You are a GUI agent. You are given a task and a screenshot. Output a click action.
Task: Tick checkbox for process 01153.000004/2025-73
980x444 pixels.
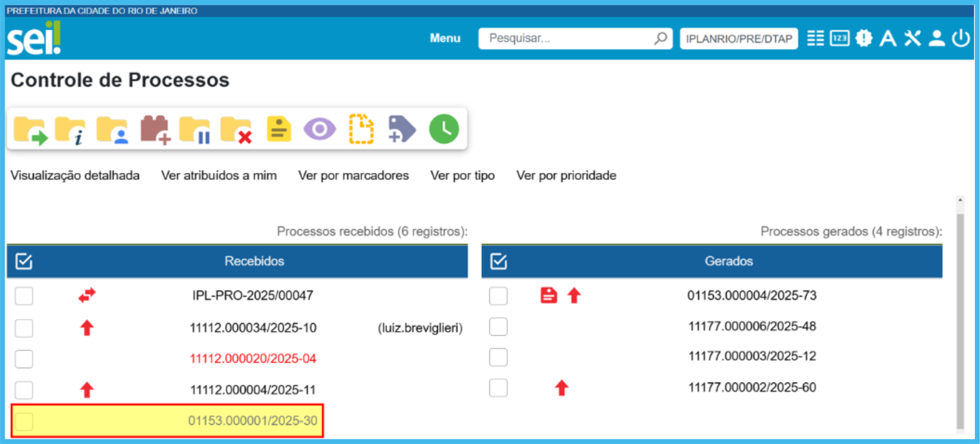498,296
